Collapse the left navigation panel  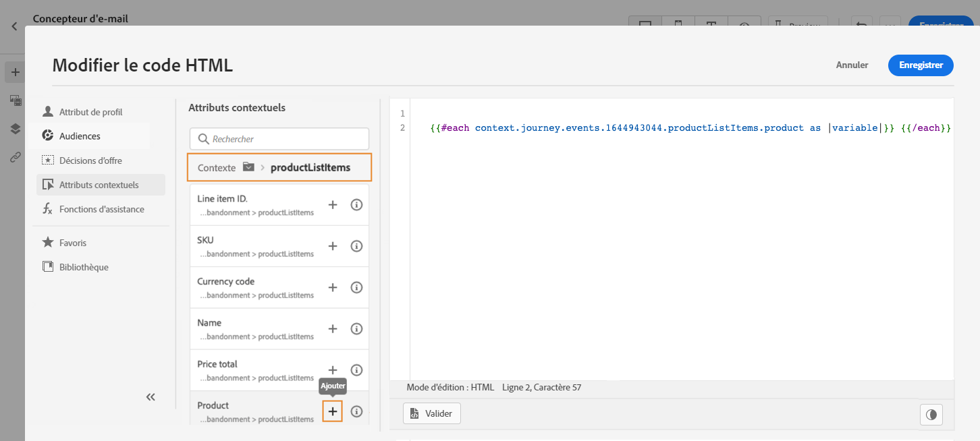coord(151,397)
